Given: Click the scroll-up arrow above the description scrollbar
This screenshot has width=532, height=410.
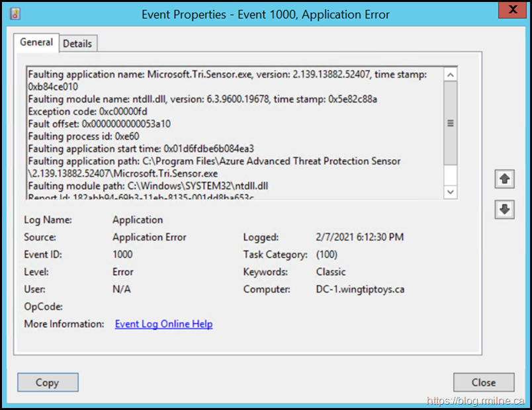Looking at the screenshot, I should coord(451,74).
